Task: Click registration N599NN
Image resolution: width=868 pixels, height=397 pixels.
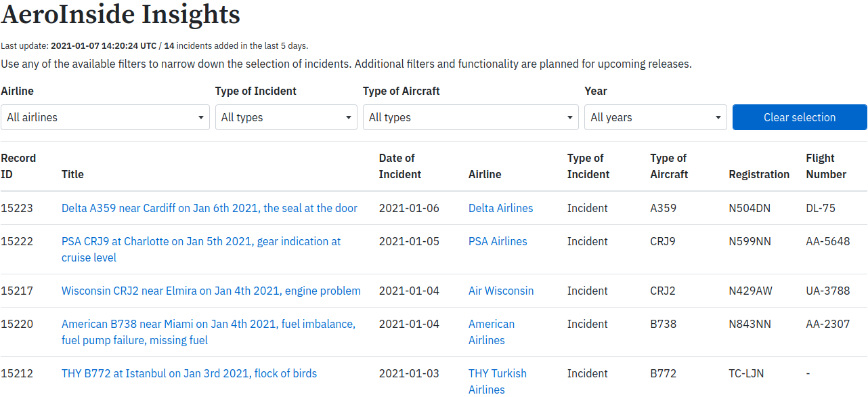Action: (750, 241)
